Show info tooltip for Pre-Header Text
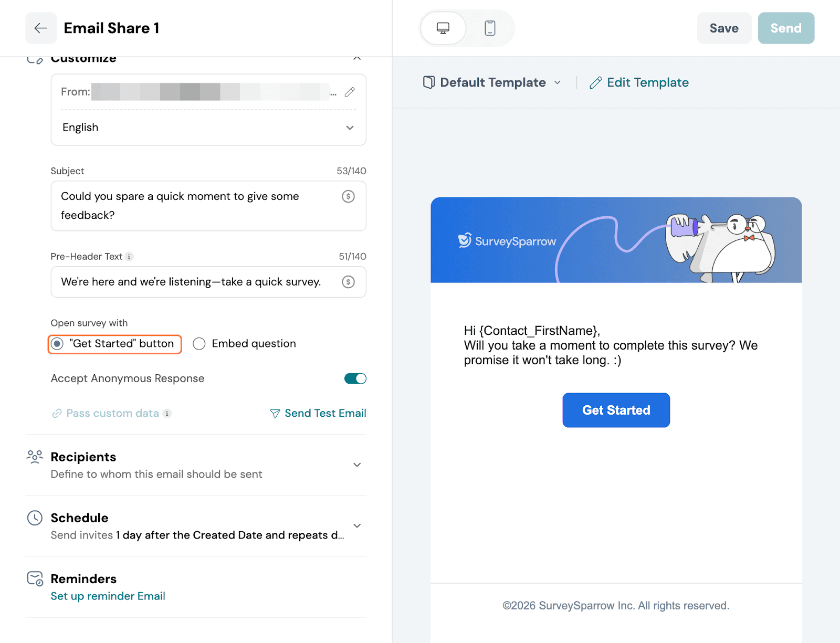This screenshot has height=643, width=840. pyautogui.click(x=129, y=257)
